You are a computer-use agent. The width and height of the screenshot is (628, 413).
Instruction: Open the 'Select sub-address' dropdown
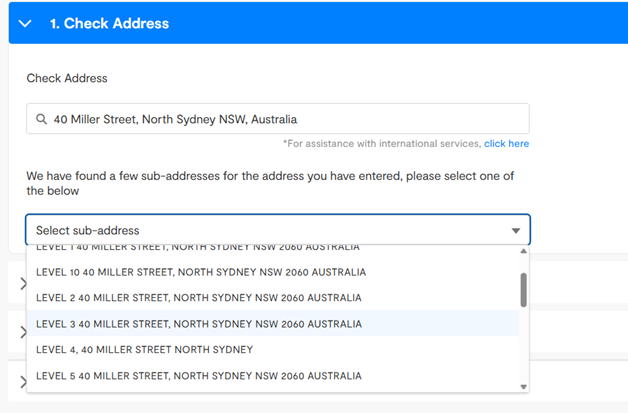[278, 230]
